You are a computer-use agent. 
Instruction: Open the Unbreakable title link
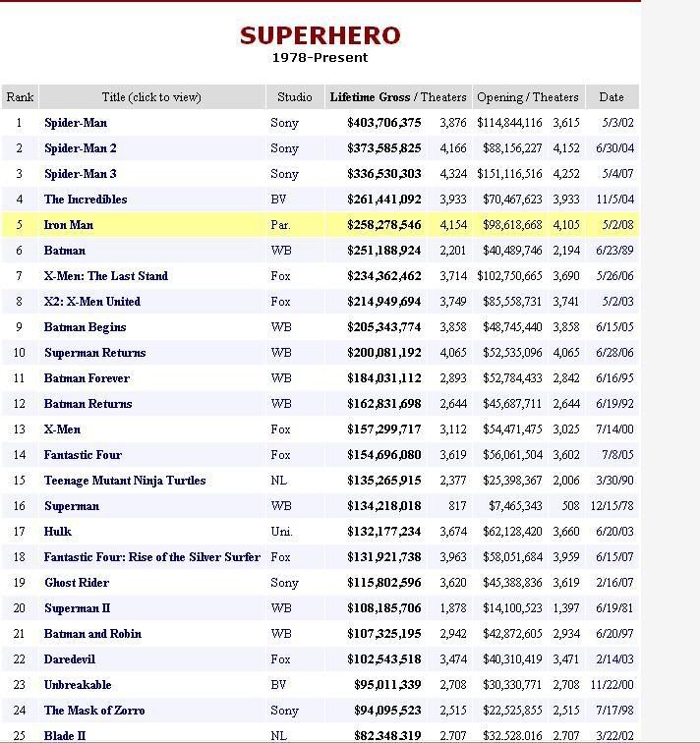tap(78, 685)
